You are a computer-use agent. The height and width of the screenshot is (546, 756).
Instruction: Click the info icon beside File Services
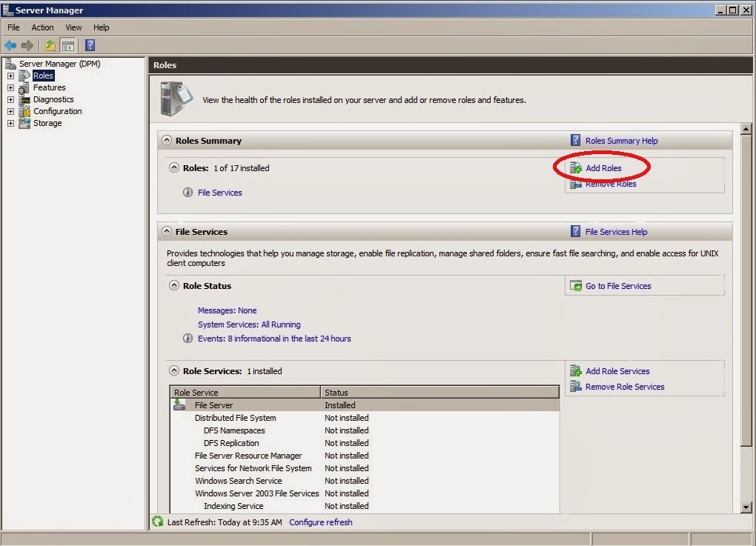point(188,193)
